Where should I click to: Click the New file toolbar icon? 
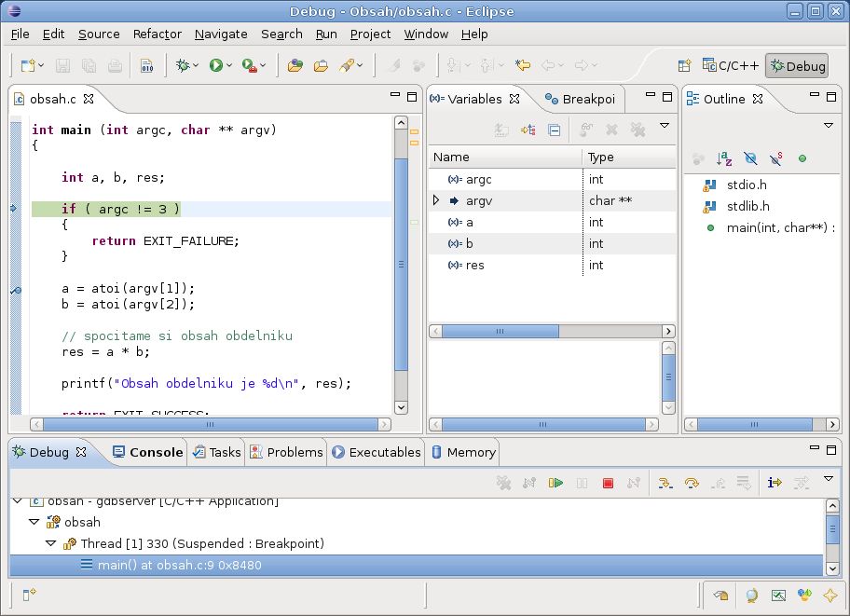point(27,65)
